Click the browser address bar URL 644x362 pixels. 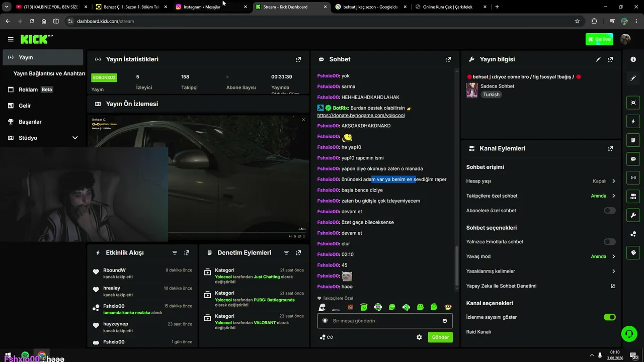(106, 21)
